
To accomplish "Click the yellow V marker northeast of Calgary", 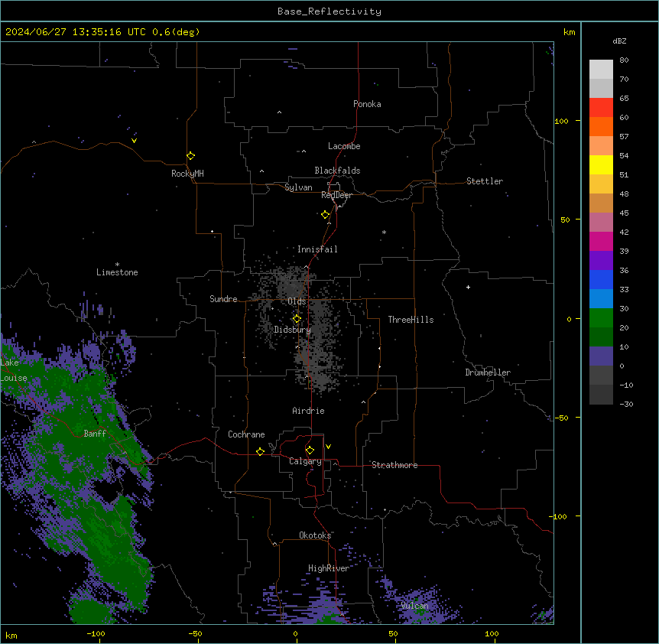I will point(328,447).
